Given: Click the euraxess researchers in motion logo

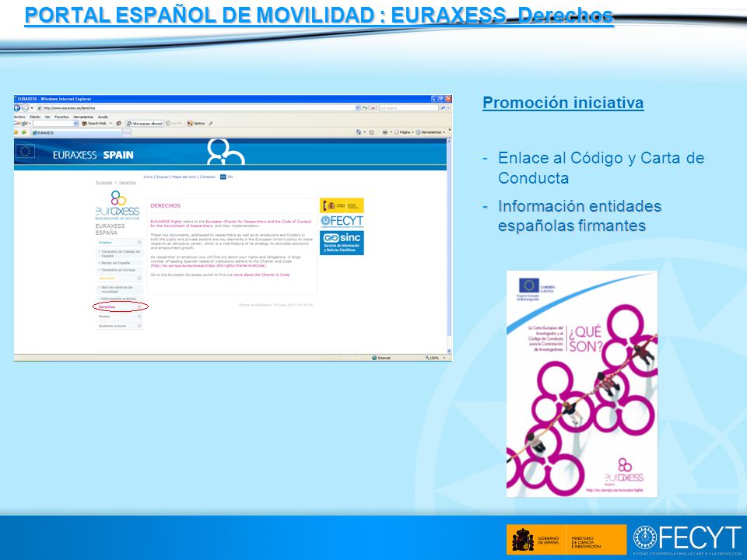Looking at the screenshot, I should click(117, 205).
